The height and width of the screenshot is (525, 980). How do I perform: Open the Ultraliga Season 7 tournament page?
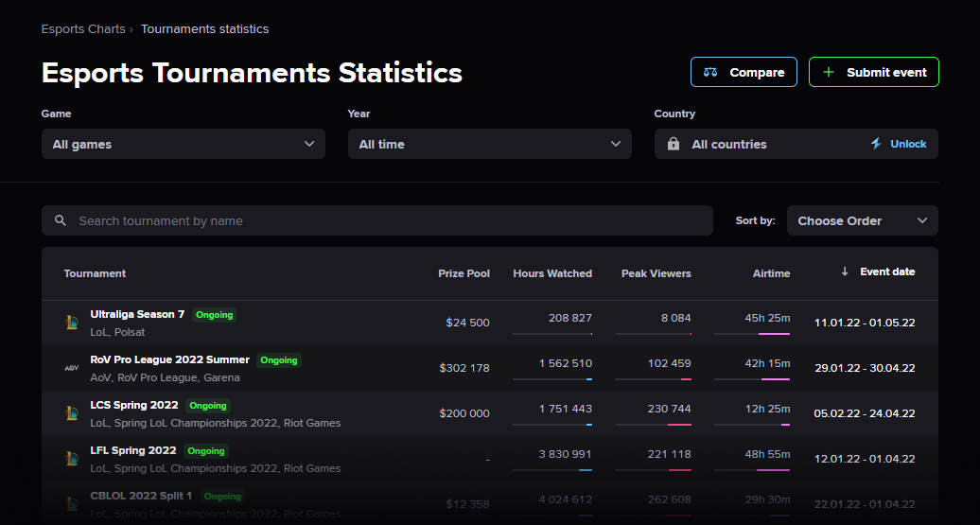[137, 314]
